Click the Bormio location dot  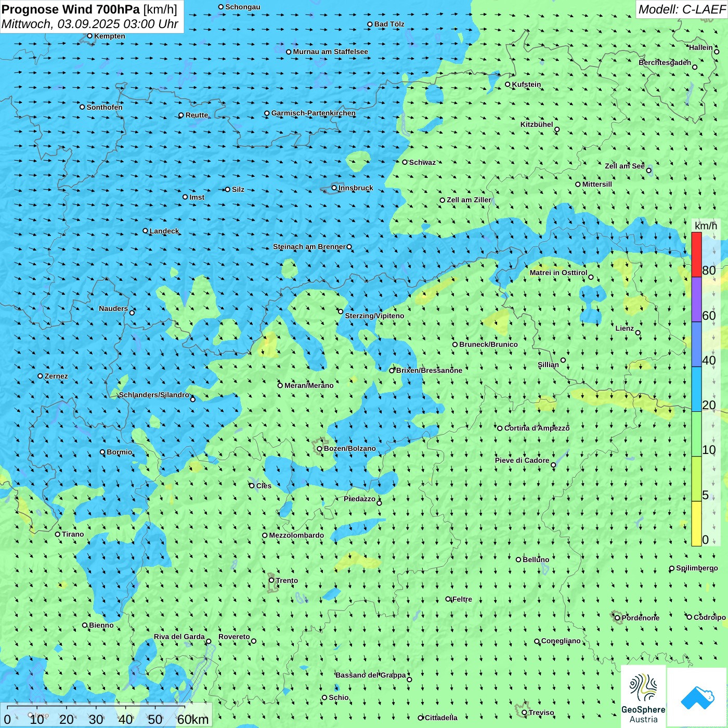(x=102, y=452)
